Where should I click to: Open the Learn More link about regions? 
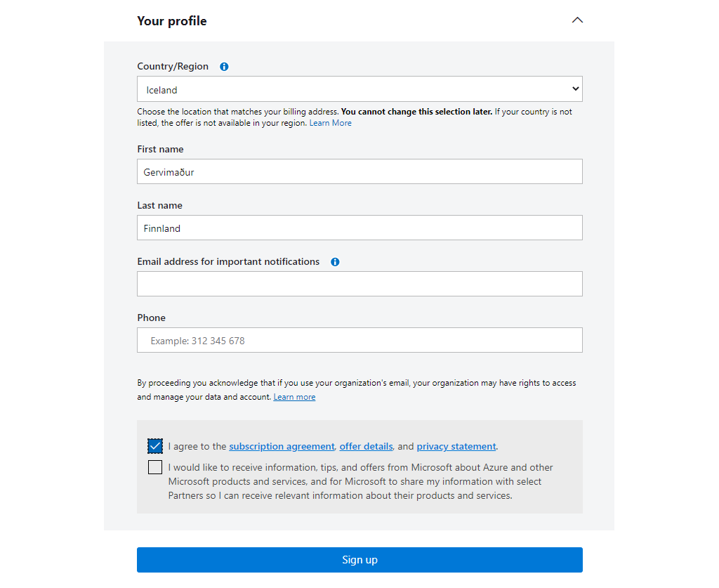tap(330, 123)
